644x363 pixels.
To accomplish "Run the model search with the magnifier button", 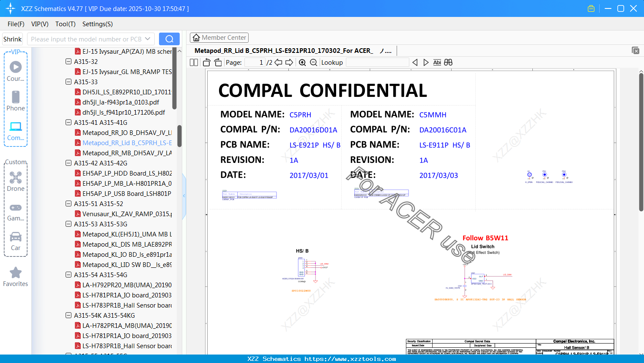I will point(169,39).
